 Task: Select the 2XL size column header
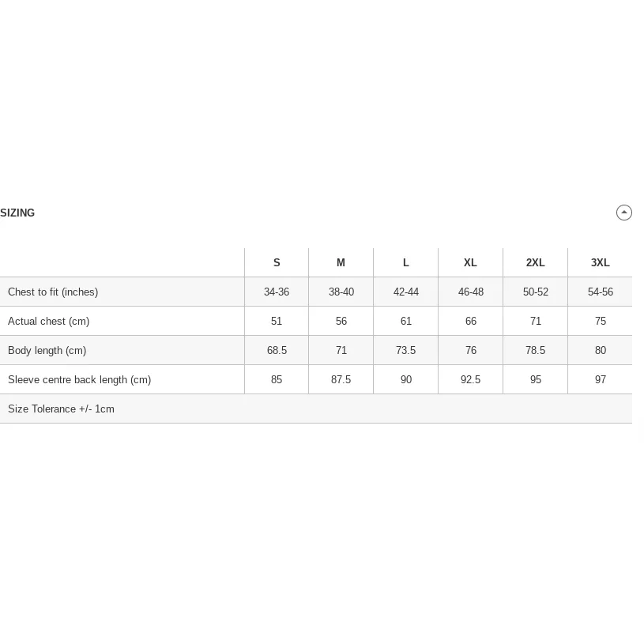(x=535, y=262)
